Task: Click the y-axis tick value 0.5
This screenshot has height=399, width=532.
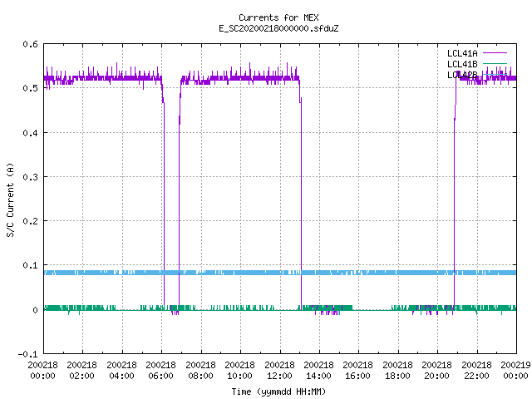Action: [x=30, y=88]
